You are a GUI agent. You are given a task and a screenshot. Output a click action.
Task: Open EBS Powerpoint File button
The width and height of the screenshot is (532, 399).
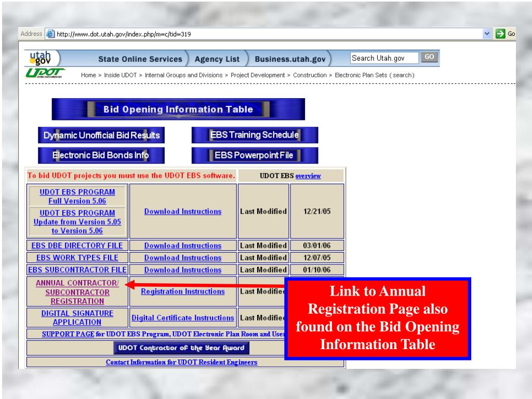255,155
